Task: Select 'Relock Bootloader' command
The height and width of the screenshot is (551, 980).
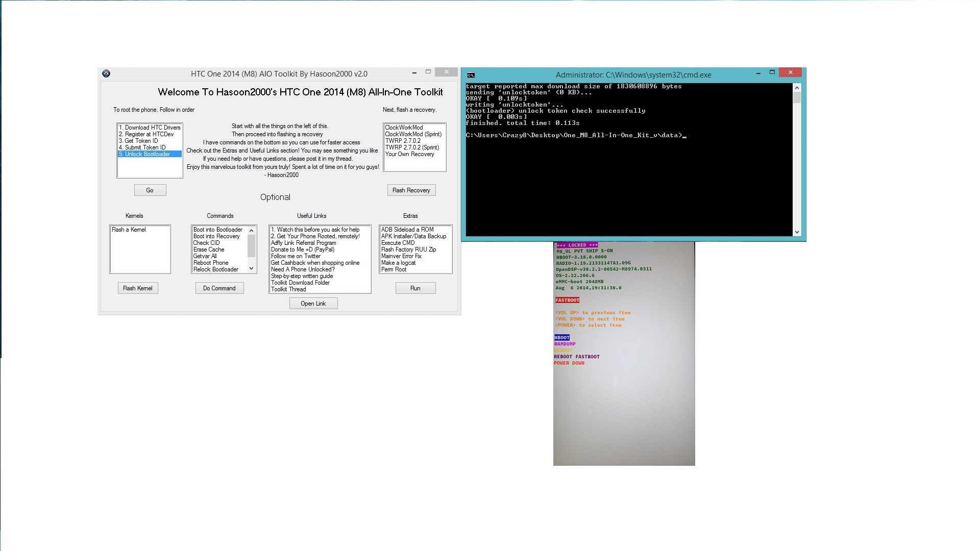Action: (219, 269)
